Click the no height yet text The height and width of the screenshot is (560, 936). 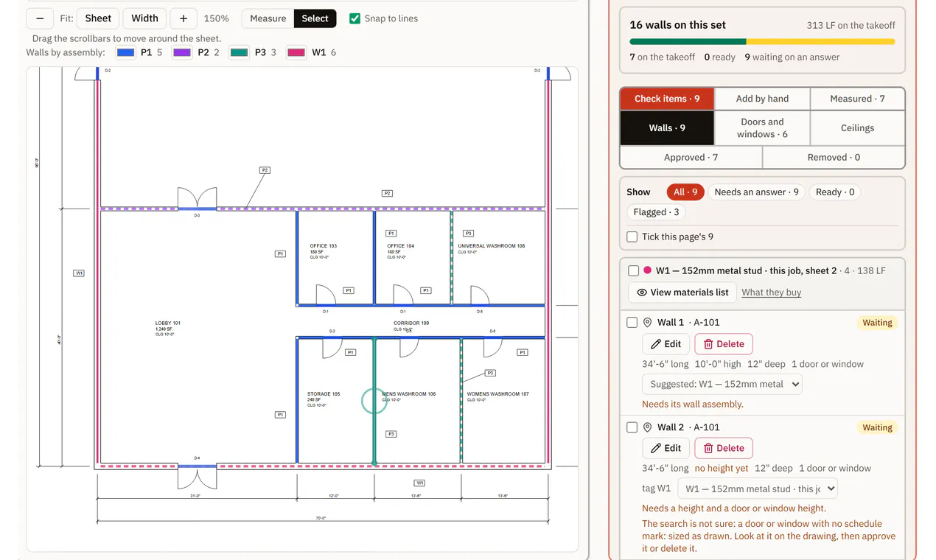tap(721, 468)
